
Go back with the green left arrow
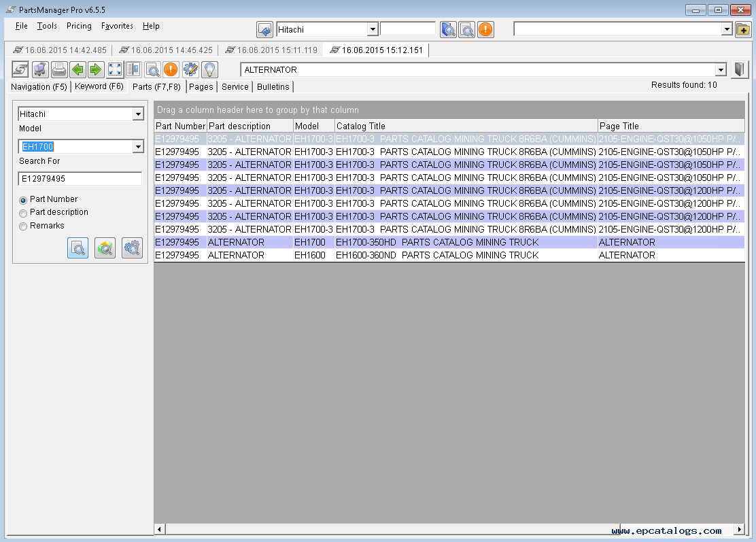click(78, 69)
